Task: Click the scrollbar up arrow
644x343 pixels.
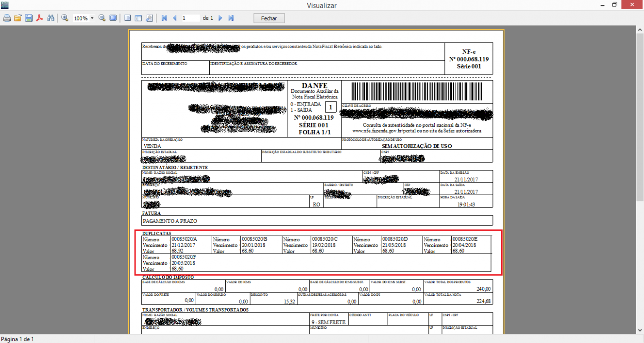Action: pos(640,29)
